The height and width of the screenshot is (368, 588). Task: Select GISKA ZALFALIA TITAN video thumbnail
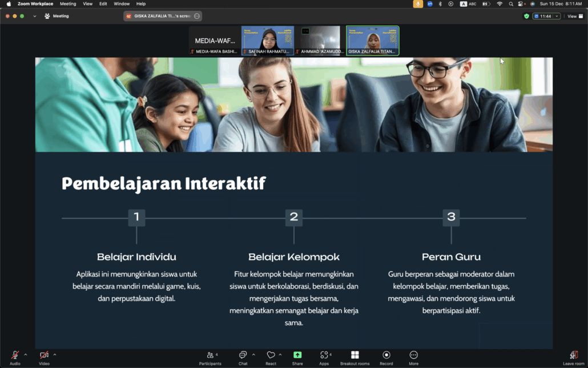373,41
